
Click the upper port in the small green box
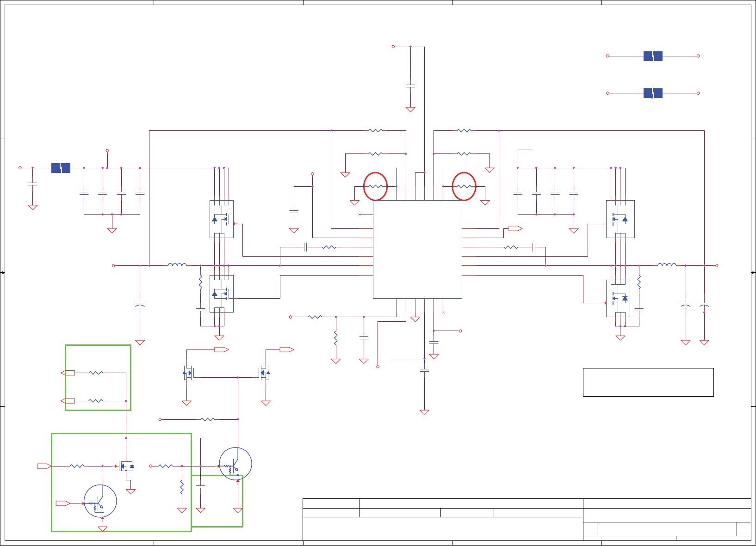68,373
